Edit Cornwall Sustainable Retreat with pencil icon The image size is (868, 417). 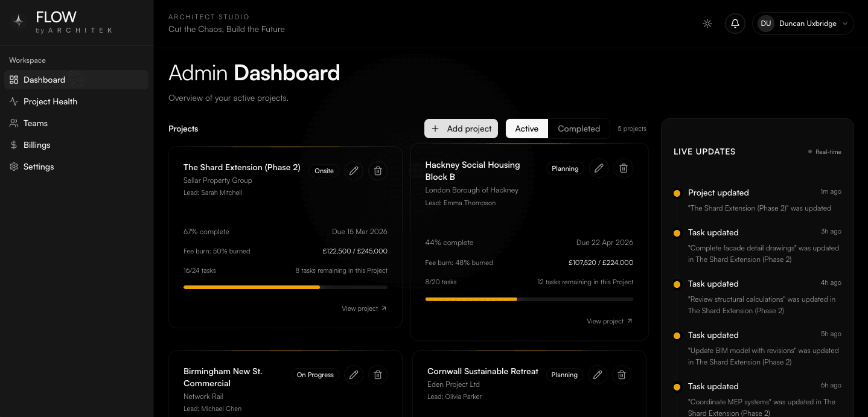coord(597,375)
